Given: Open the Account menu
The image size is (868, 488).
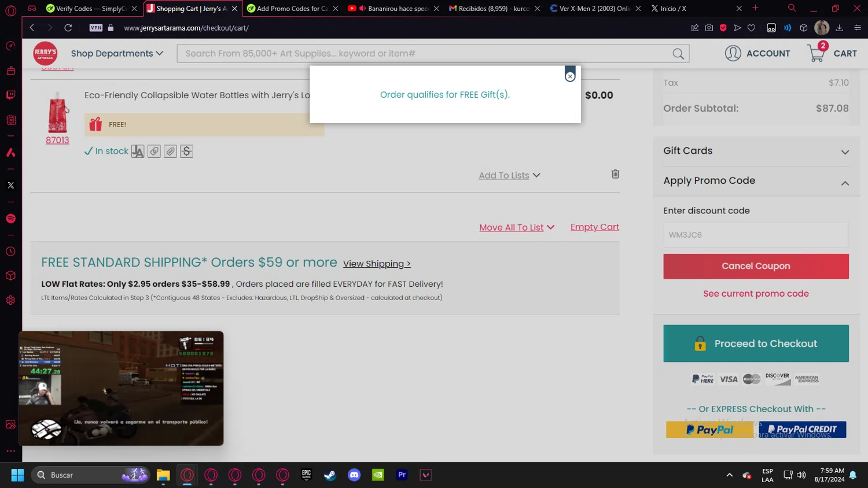Looking at the screenshot, I should pos(757,53).
